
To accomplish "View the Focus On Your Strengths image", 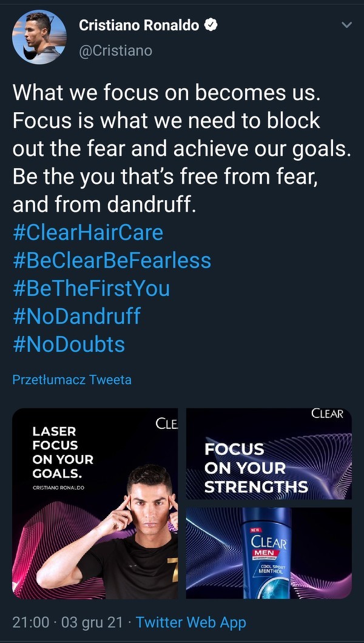I will coord(269,454).
